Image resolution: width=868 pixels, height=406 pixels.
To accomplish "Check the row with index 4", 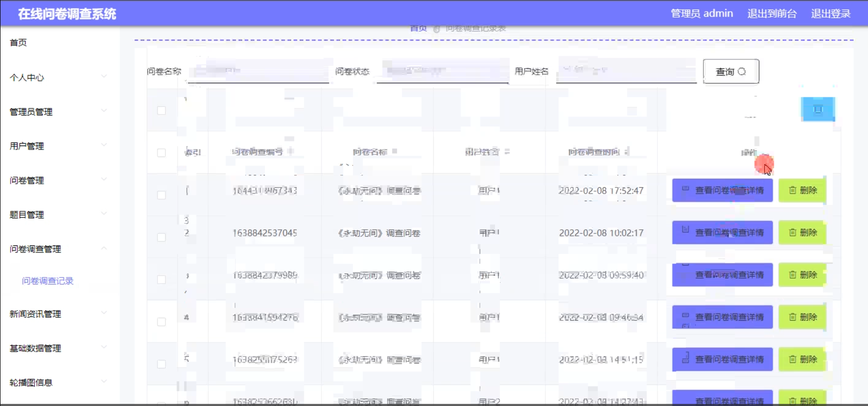I will pyautogui.click(x=161, y=322).
